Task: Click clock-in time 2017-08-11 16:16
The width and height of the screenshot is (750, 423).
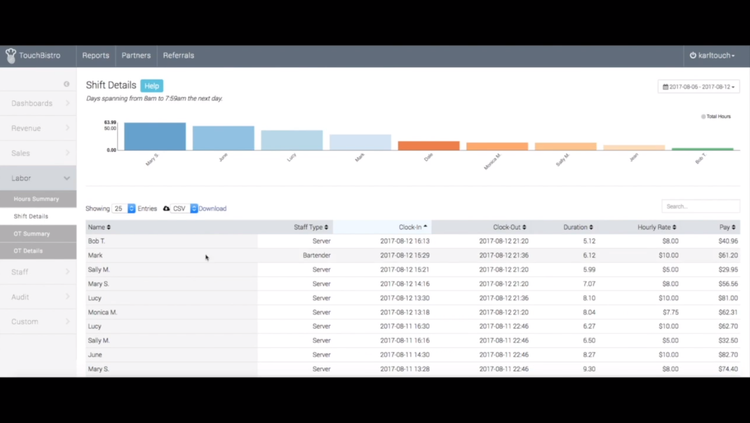Action: [x=405, y=341]
